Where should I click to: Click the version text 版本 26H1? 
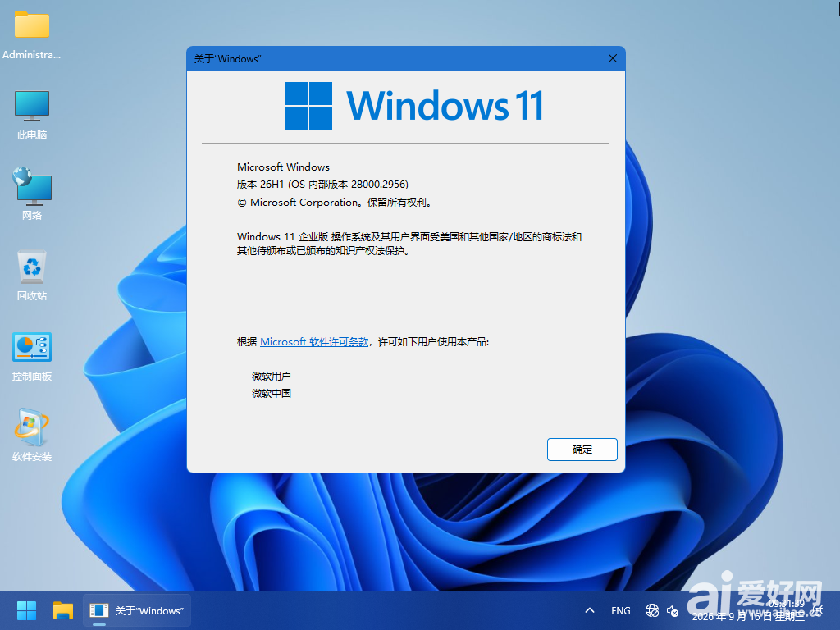point(322,185)
